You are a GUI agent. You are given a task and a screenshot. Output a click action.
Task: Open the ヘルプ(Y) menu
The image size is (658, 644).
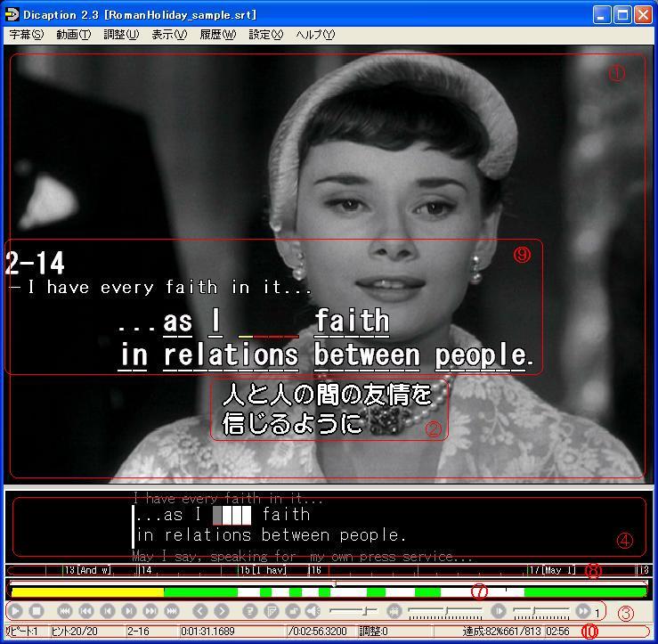tap(315, 35)
